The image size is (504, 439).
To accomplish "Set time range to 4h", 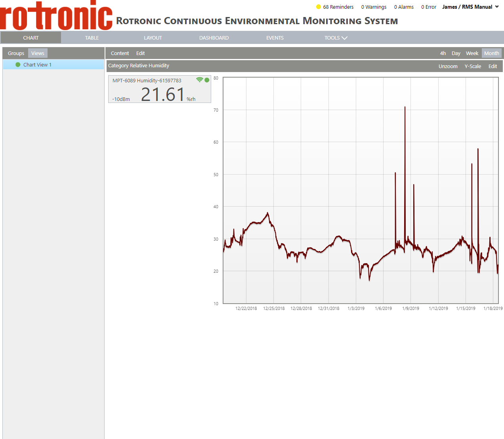I will (443, 53).
